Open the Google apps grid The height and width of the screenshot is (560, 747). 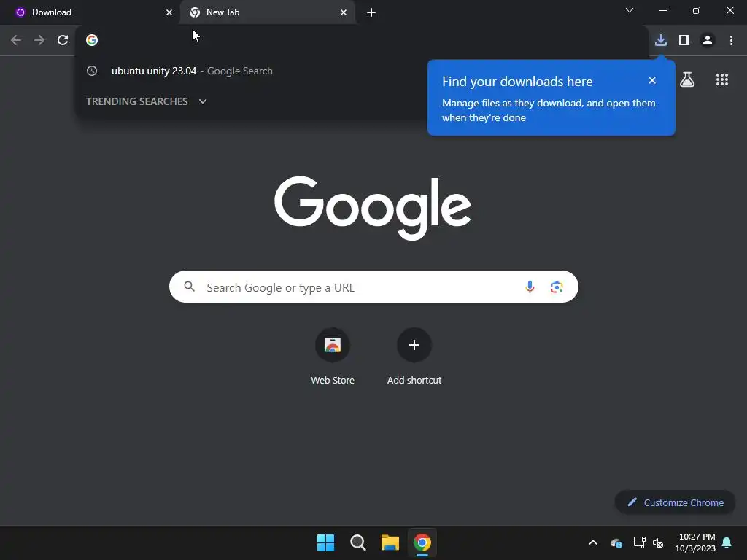tap(722, 79)
